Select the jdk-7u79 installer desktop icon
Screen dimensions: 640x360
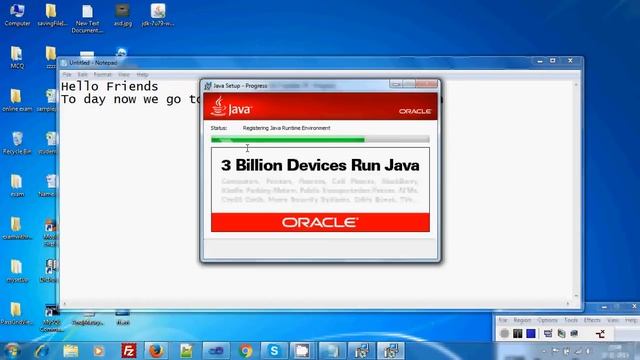(158, 14)
